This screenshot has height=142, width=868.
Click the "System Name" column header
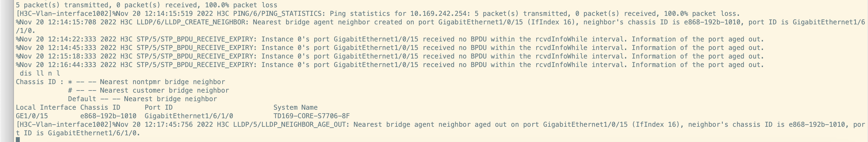tap(295, 108)
